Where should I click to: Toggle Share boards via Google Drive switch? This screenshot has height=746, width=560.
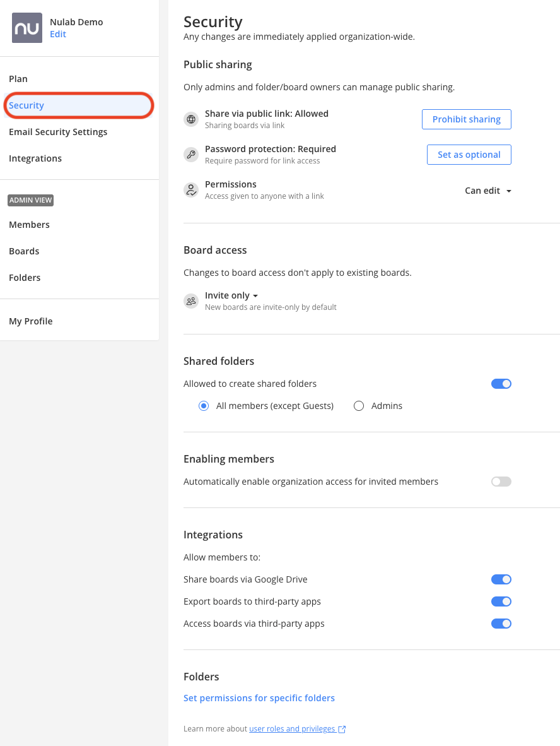coord(501,579)
